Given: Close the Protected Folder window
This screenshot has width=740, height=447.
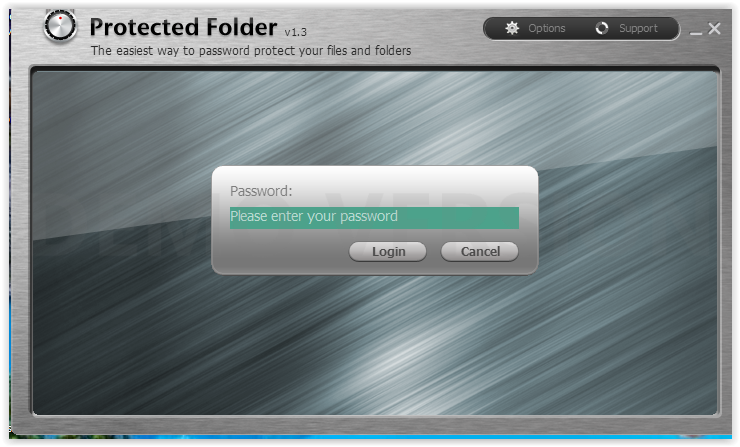Looking at the screenshot, I should [715, 29].
